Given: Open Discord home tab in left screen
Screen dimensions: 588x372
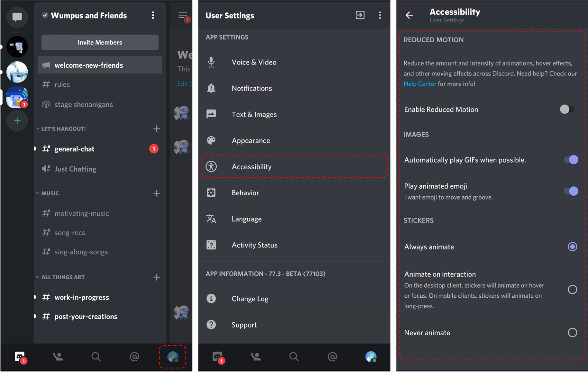Looking at the screenshot, I should point(20,357).
